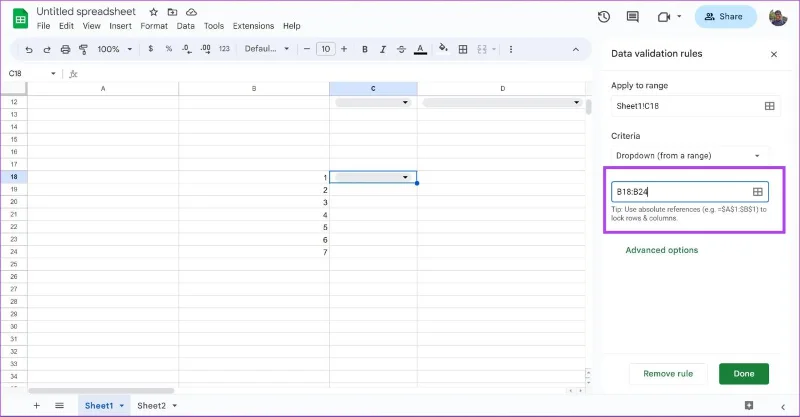This screenshot has width=800, height=417.
Task: Open the font family dropdown
Action: (x=267, y=49)
